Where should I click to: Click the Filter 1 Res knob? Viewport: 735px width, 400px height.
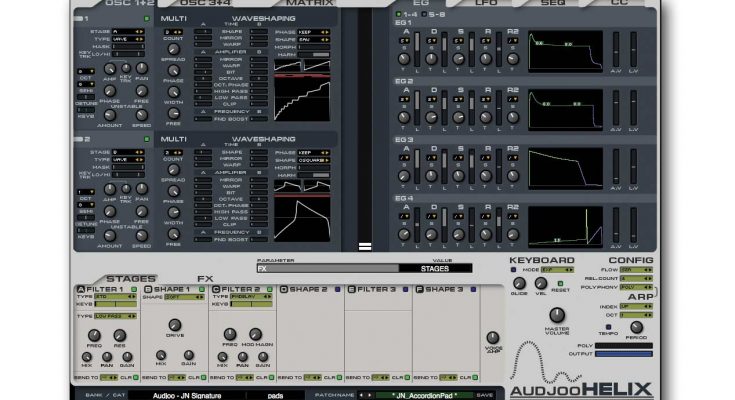point(120,337)
